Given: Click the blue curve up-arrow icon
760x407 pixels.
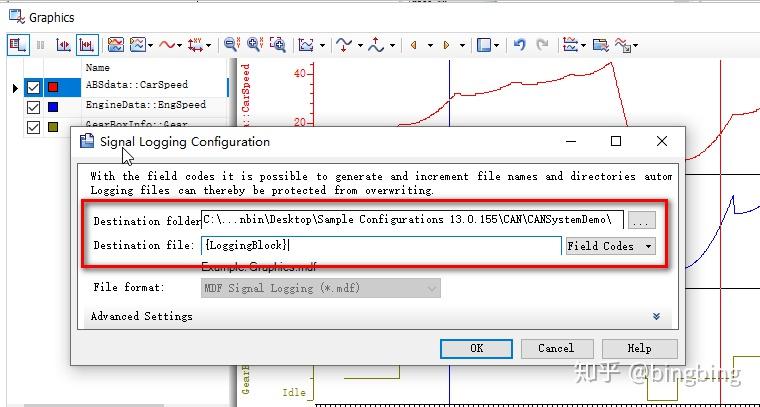Looking at the screenshot, I should (x=376, y=45).
